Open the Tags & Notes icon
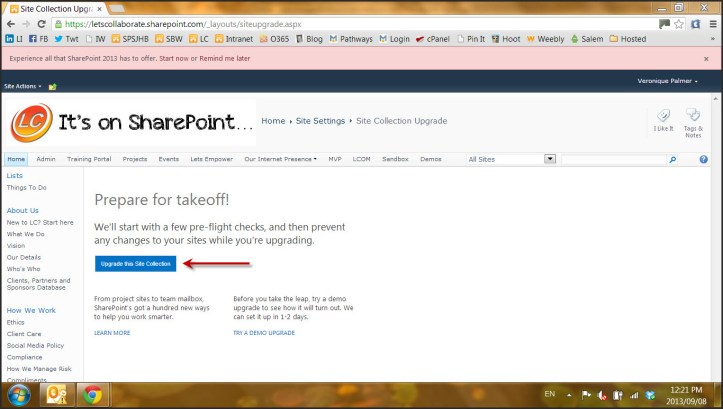Screen dimensions: 723x409 pos(693,121)
